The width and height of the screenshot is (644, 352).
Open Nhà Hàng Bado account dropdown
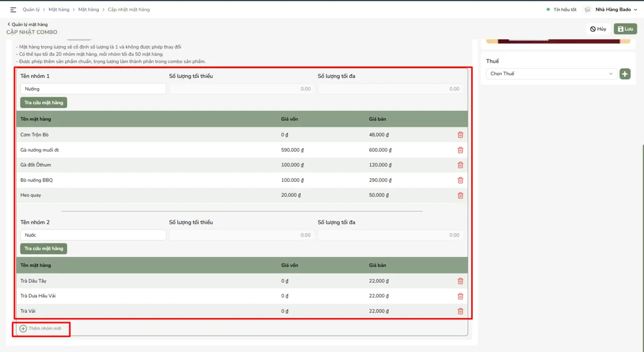click(x=618, y=10)
